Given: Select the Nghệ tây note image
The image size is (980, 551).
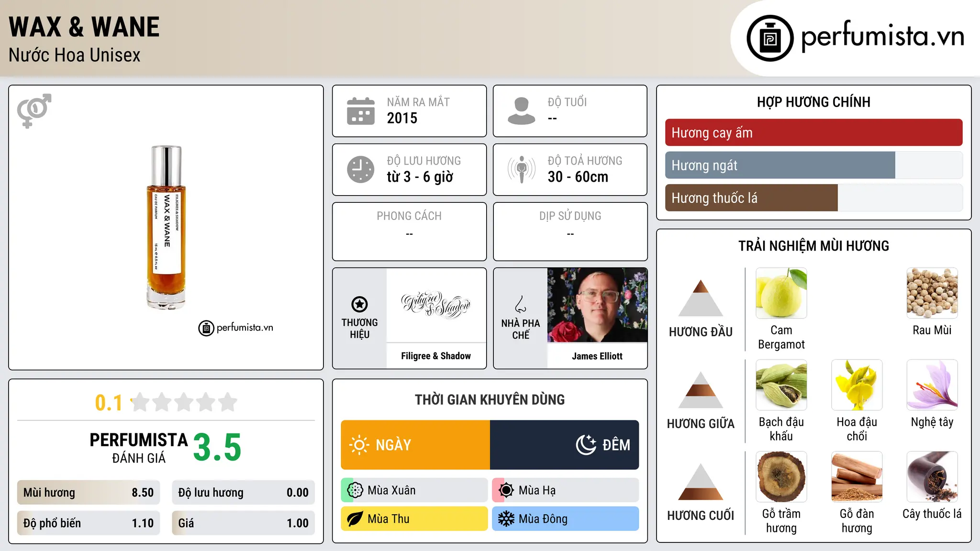Looking at the screenshot, I should point(932,385).
